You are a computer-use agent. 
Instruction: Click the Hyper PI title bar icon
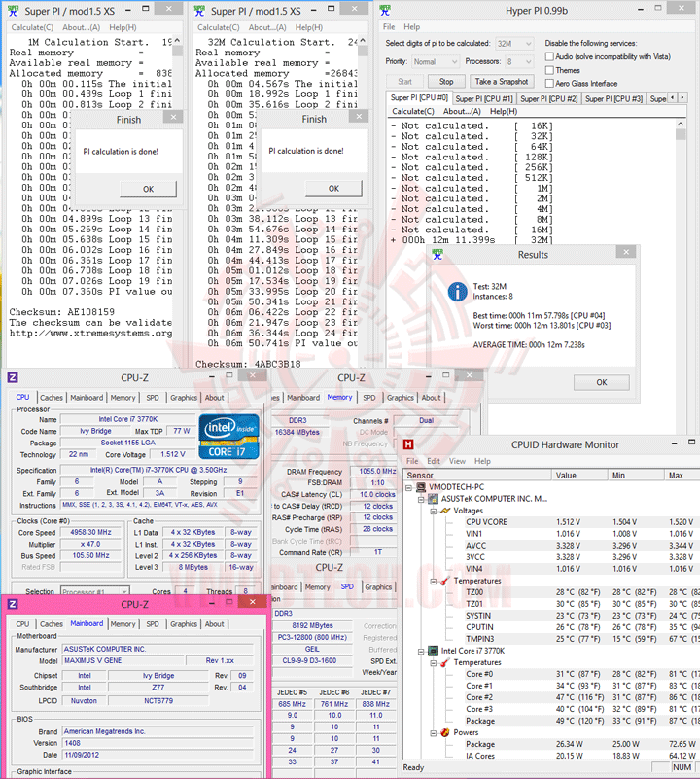385,11
